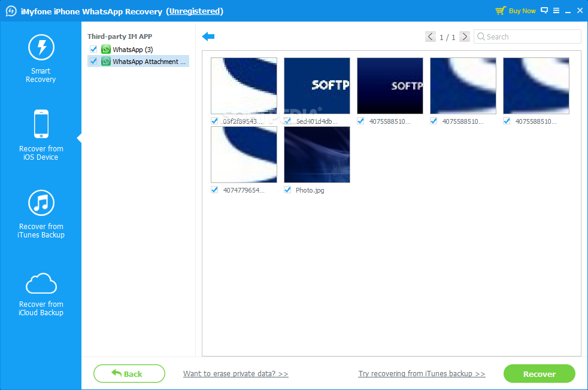Toggle the WhatsApp Attachment checkbox
Image resolution: width=588 pixels, height=390 pixels.
click(93, 61)
